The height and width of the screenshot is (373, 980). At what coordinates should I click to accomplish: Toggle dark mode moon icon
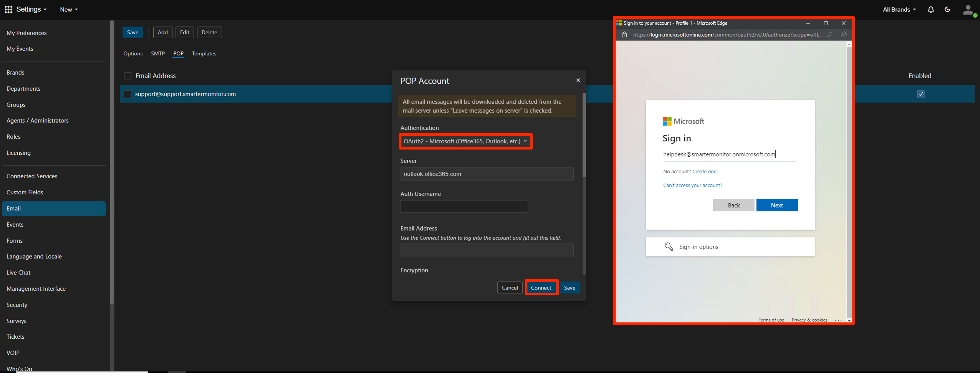click(x=947, y=9)
